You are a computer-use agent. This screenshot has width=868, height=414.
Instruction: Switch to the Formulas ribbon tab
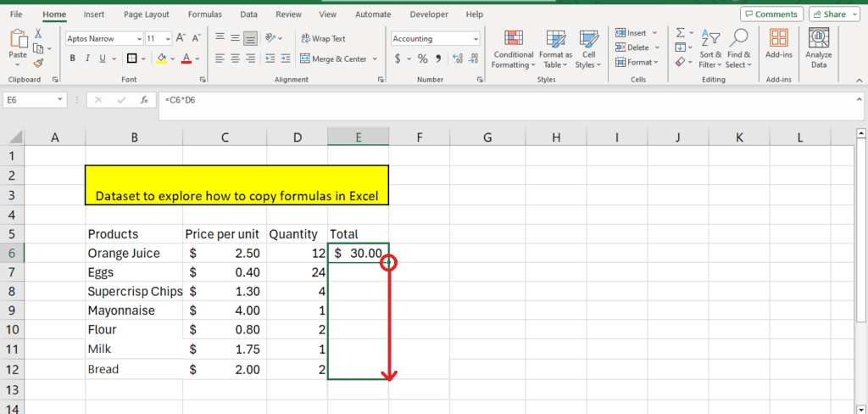[x=205, y=14]
